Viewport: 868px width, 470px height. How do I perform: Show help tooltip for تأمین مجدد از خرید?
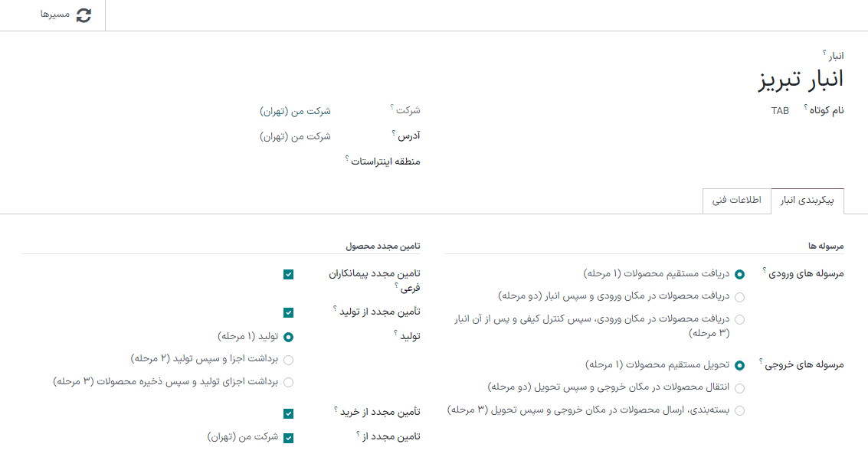point(336,410)
